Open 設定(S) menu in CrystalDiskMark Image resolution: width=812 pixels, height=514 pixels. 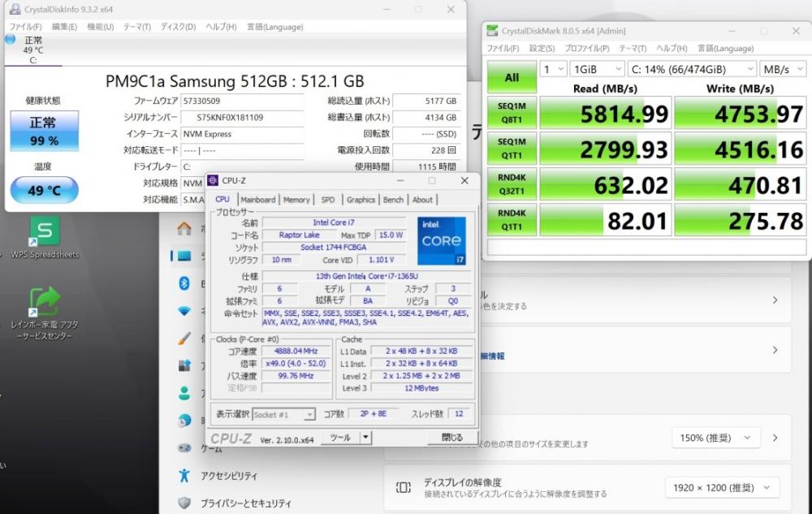pos(542,48)
